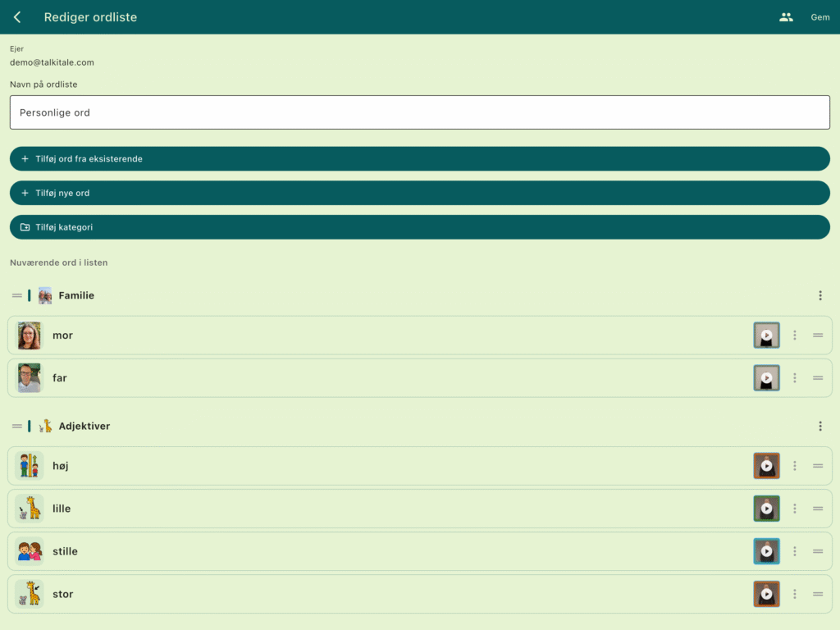
Task: Select the giraffe image for lille
Action: pos(29,509)
